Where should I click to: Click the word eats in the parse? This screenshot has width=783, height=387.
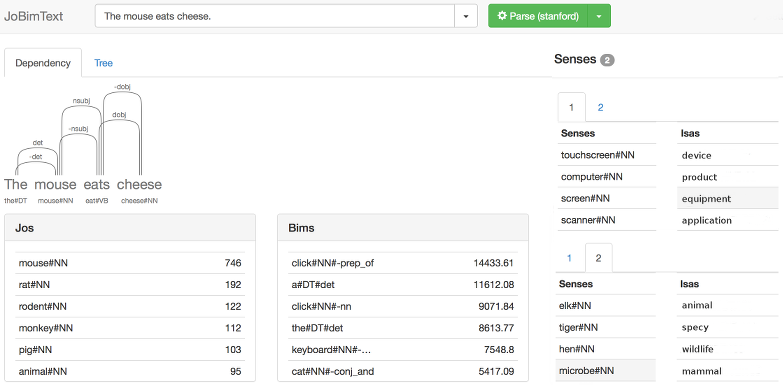pos(96,184)
